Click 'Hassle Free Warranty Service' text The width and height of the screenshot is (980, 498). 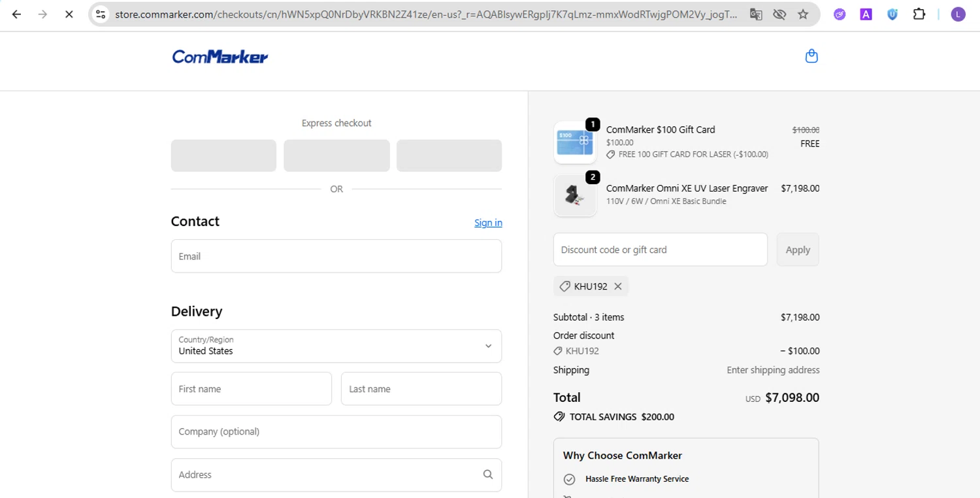pyautogui.click(x=637, y=479)
